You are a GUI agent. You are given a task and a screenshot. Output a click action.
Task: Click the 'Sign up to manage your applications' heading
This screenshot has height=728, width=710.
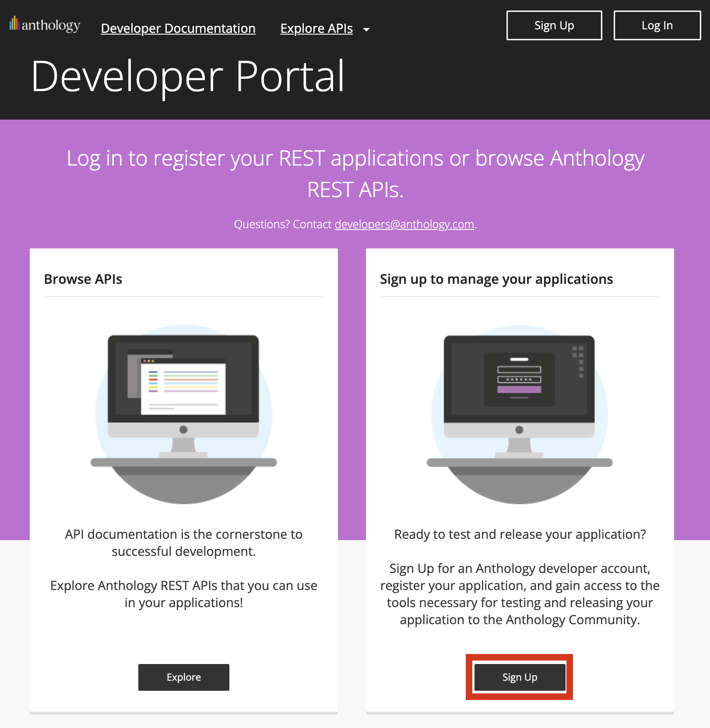[x=496, y=279]
